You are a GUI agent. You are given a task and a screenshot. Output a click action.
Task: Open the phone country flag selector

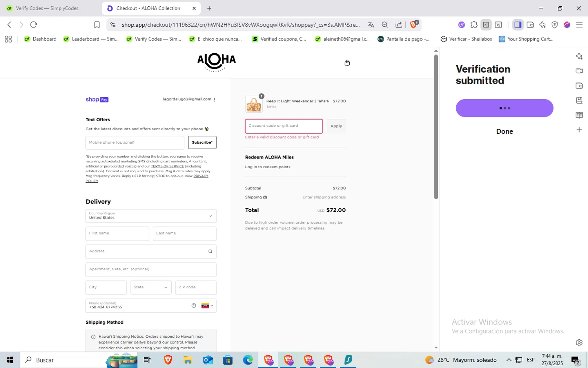(x=207, y=306)
